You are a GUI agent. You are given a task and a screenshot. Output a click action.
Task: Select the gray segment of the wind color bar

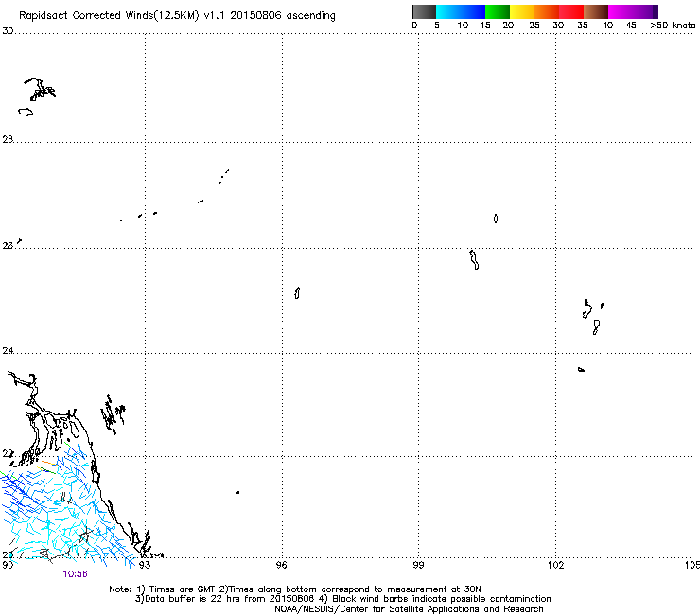pos(424,11)
